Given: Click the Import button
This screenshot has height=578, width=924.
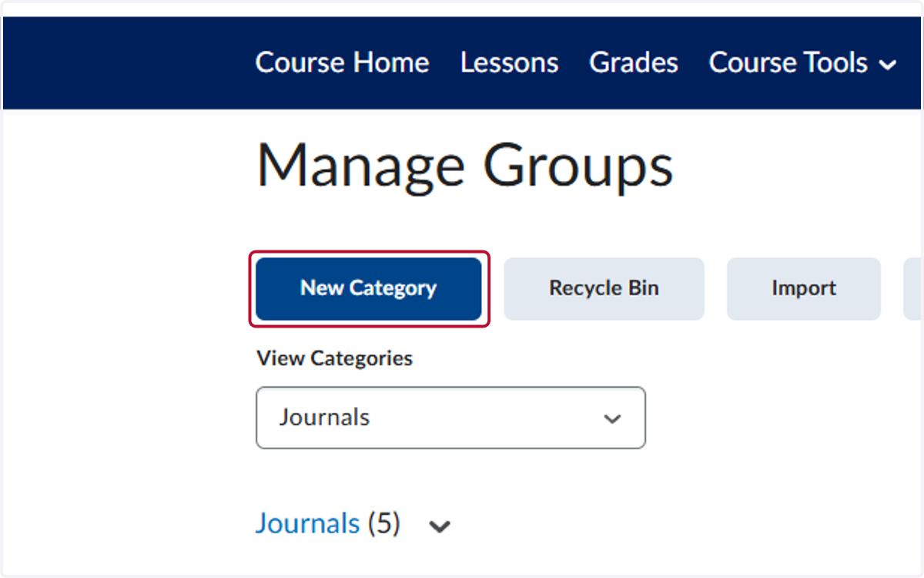Looking at the screenshot, I should [804, 288].
